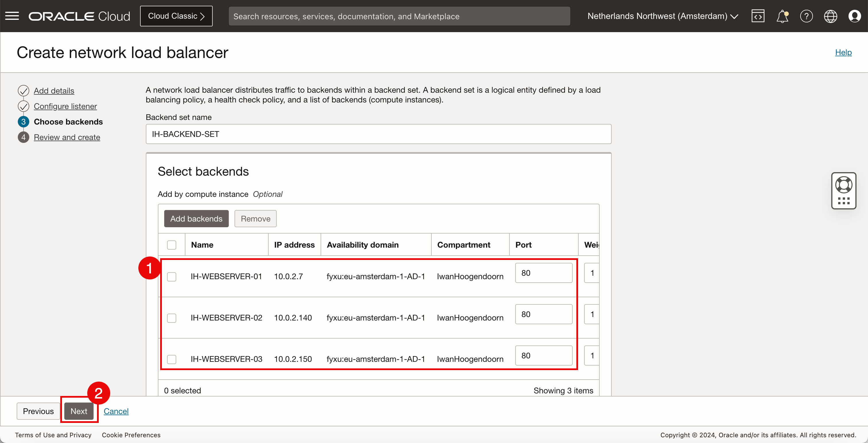Click the Cancel link
The height and width of the screenshot is (443, 868).
point(116,411)
